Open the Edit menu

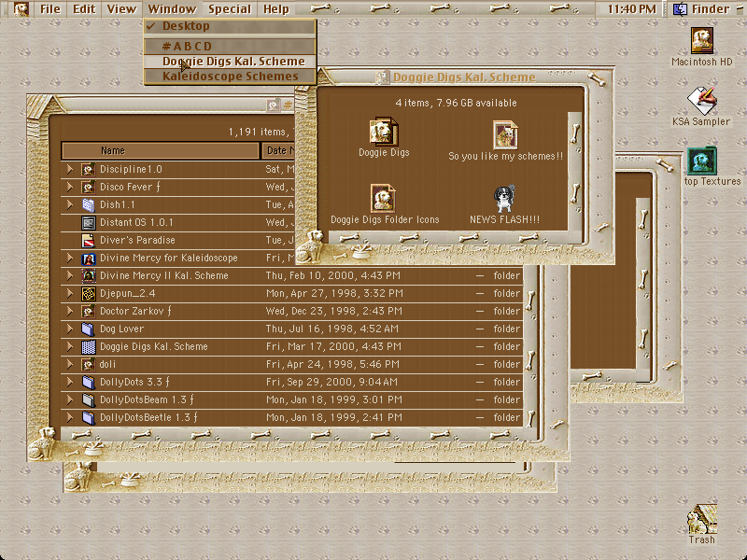click(84, 9)
